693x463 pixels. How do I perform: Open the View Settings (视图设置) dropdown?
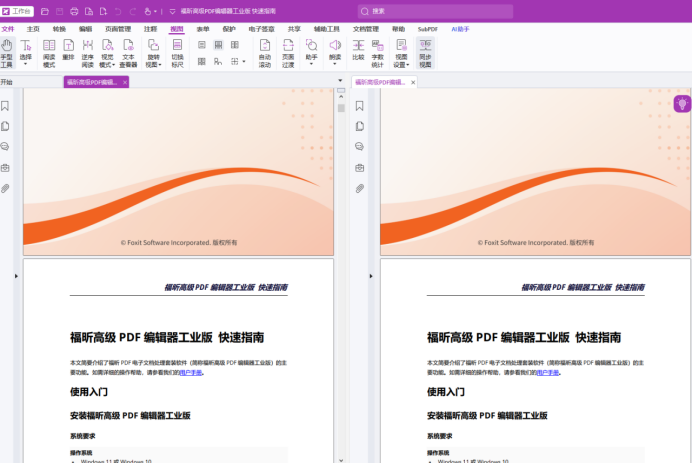pos(401,53)
